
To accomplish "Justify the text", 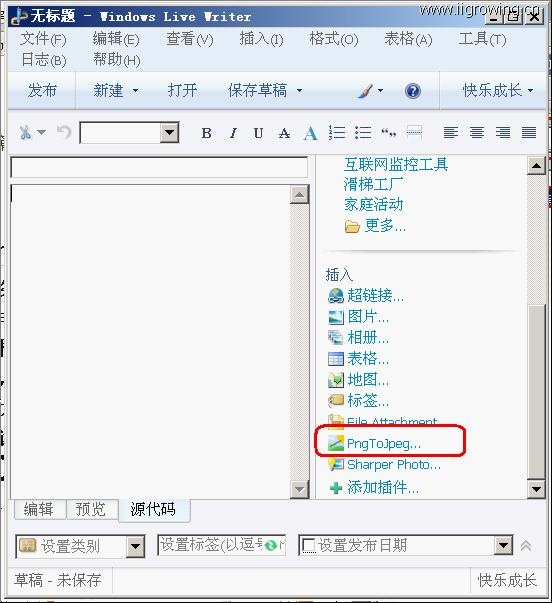I will [529, 132].
